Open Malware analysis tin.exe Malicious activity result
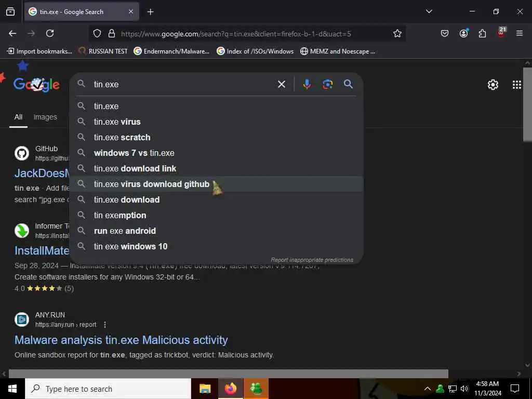Viewport: 532px width, 399px height. coord(121,340)
